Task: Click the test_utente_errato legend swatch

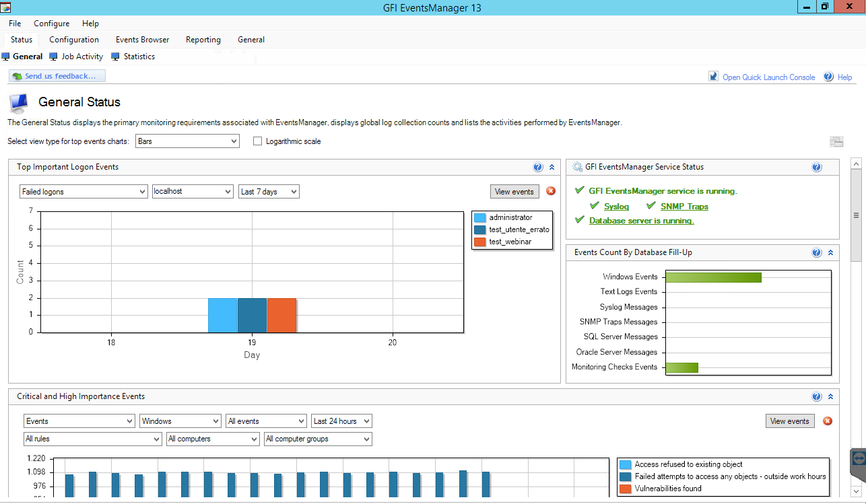Action: coord(480,229)
